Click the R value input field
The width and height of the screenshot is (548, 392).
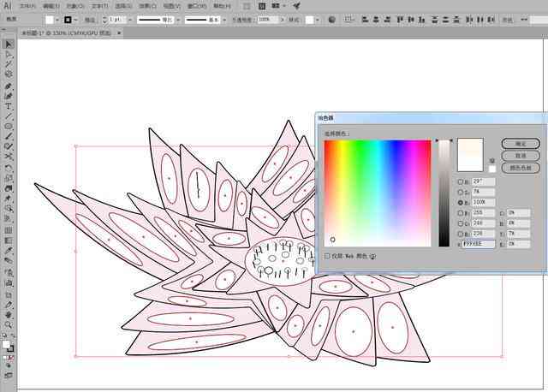(484, 213)
